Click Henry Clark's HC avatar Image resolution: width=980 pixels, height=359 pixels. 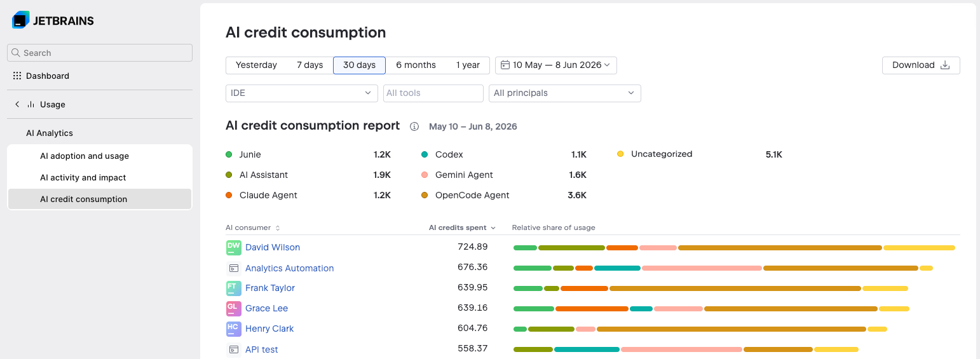point(234,329)
